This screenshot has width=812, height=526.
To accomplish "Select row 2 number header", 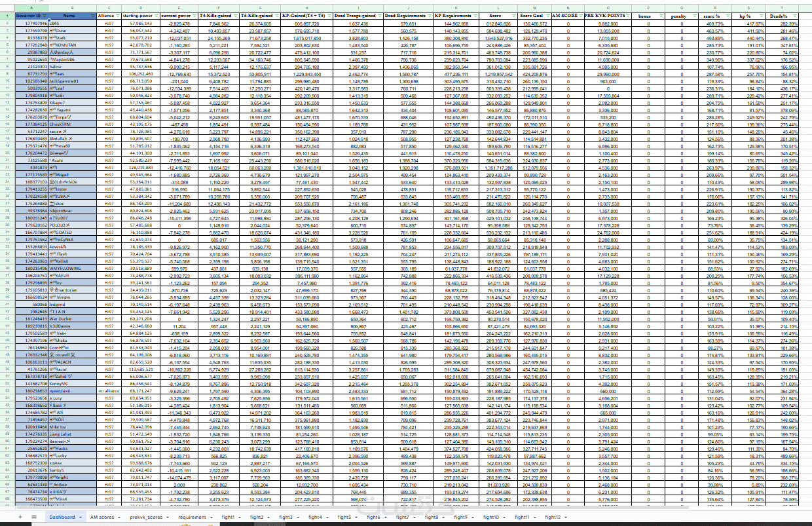I will pos(7,24).
